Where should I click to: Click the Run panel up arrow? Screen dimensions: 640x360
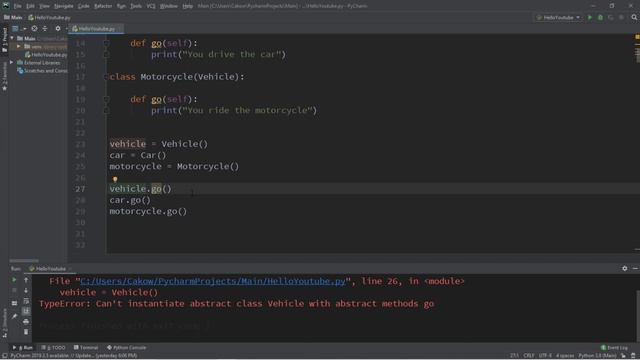click(26, 280)
